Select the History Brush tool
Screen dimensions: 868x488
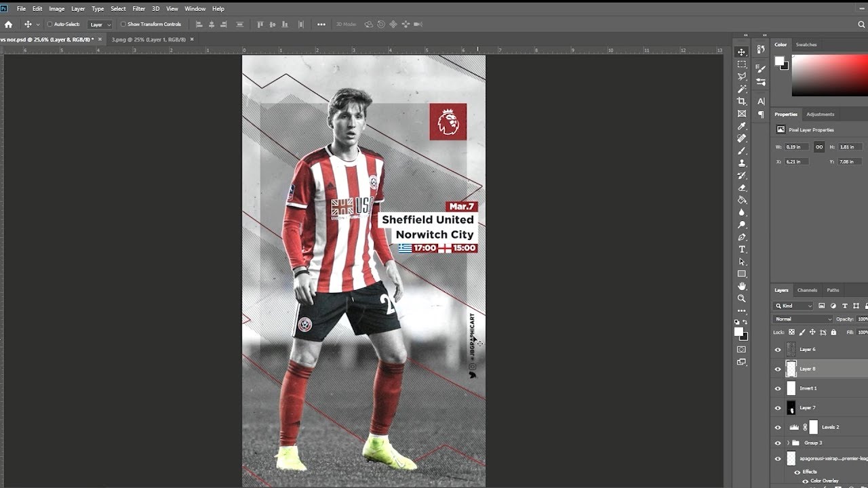(x=742, y=176)
